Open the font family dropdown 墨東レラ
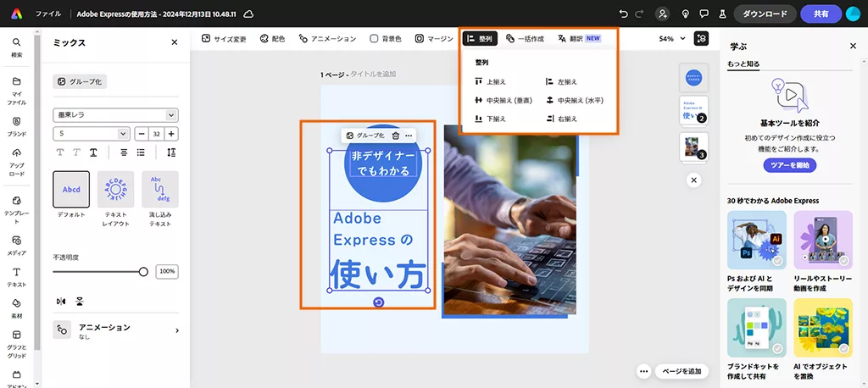The image size is (868, 388). 115,115
